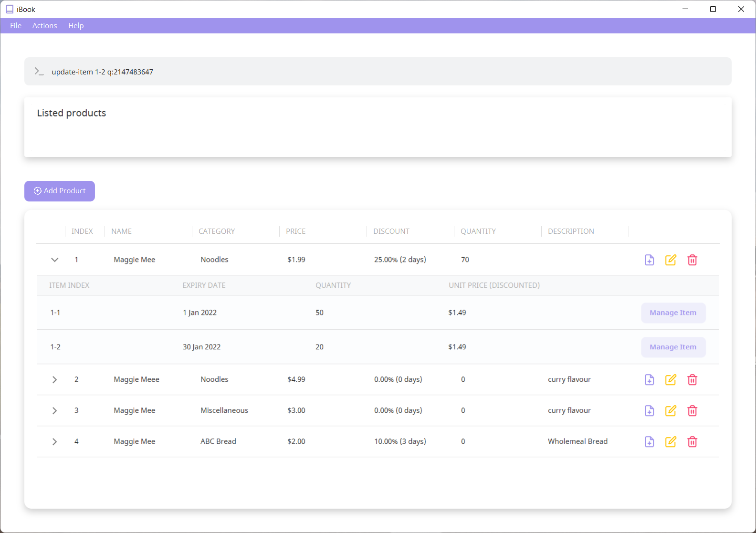Click the '25.00% (2 days)' discount cell
The height and width of the screenshot is (533, 756).
coord(400,260)
